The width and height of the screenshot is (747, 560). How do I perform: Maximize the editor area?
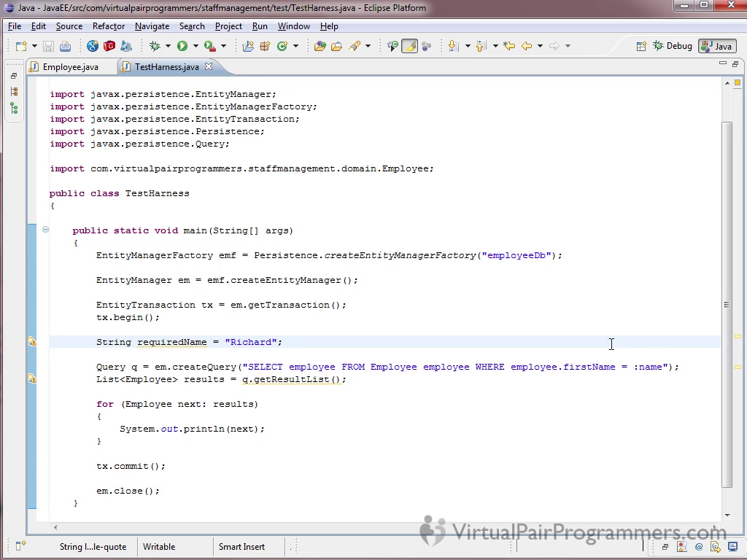[x=735, y=64]
